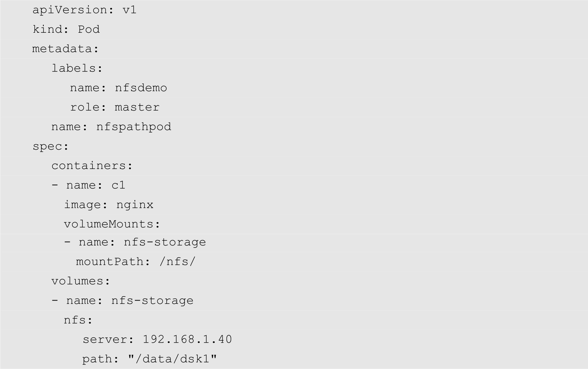This screenshot has width=588, height=369.
Task: Place cursor on the "metadata:" key
Action: pos(65,49)
